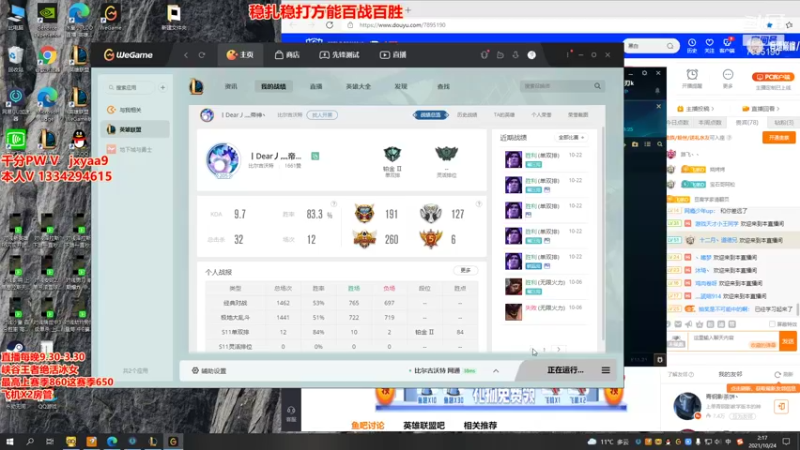Click the recent matches scrollbar
Screen dimensions: 800x450
pos(603,232)
